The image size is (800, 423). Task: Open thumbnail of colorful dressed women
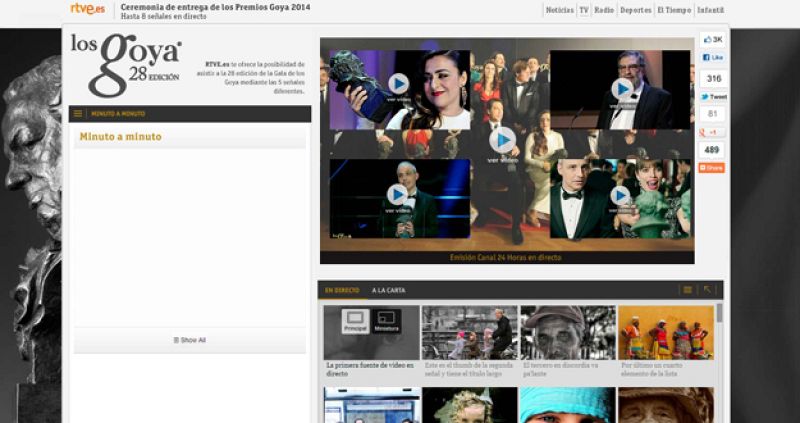point(666,333)
